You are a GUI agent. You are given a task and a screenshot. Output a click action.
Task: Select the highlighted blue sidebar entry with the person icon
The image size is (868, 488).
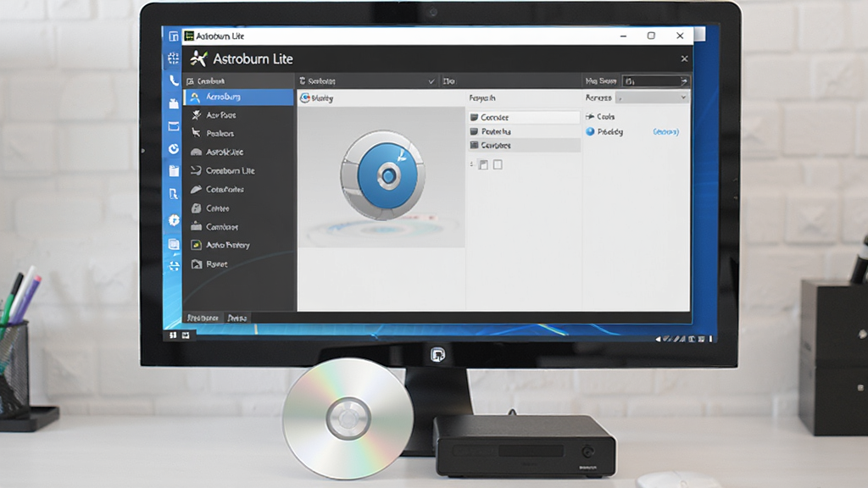click(x=238, y=97)
